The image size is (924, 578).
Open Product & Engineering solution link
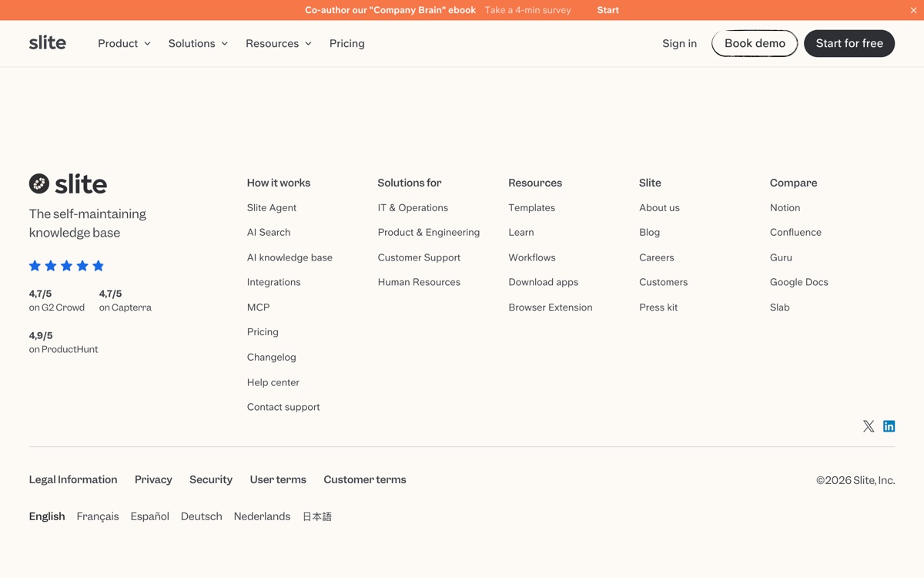429,232
